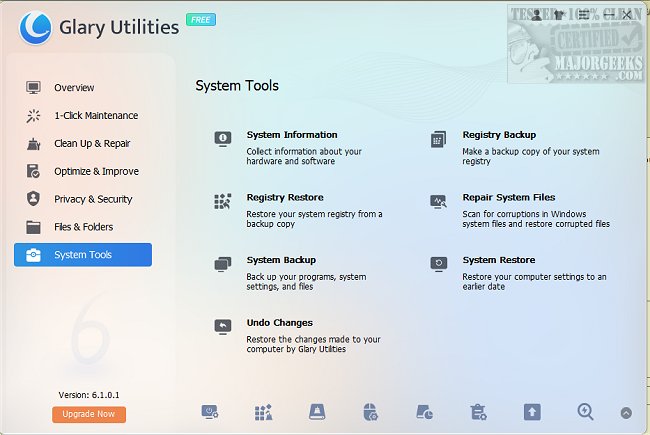This screenshot has width=650, height=435.
Task: Click the startup manager monitor-power icon
Action: coord(210,412)
